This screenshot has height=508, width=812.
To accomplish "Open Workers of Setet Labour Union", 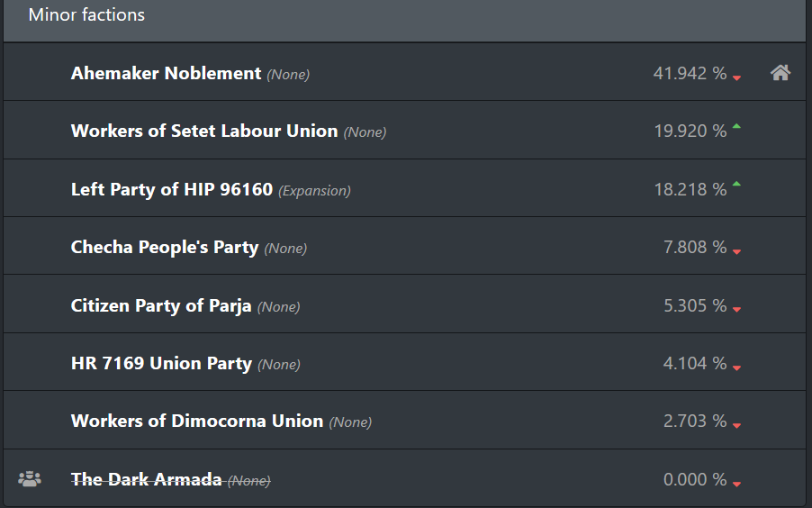I will 204,131.
